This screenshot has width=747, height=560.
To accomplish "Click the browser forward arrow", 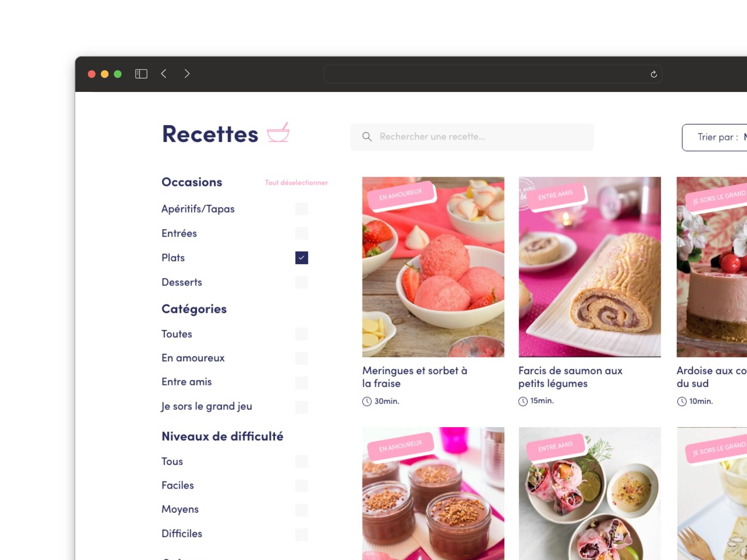I will 187,74.
